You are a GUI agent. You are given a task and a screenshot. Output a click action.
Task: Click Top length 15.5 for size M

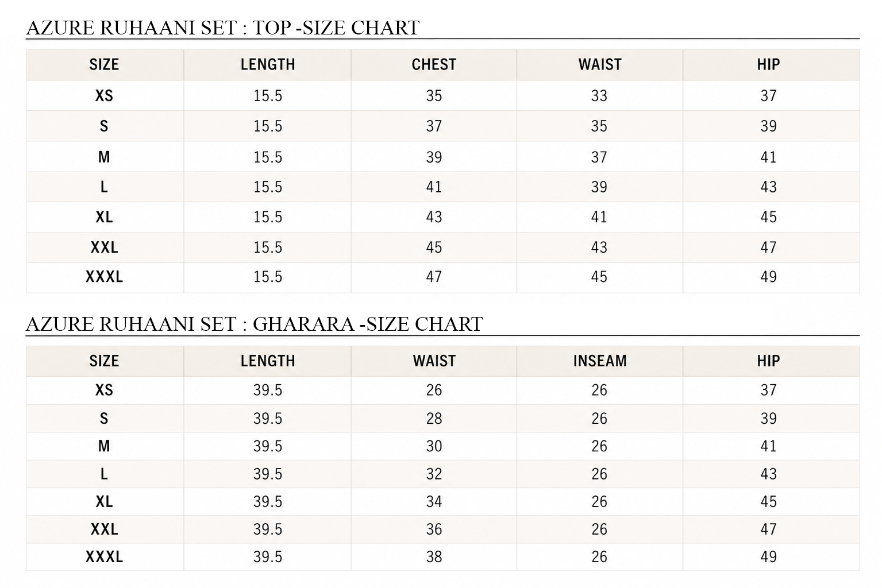[x=268, y=157]
